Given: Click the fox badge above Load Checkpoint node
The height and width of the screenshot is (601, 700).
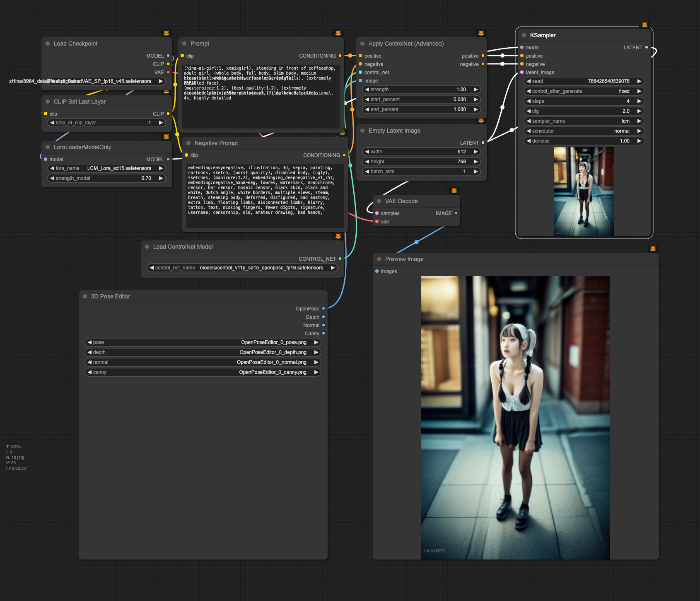Looking at the screenshot, I should 166,33.
